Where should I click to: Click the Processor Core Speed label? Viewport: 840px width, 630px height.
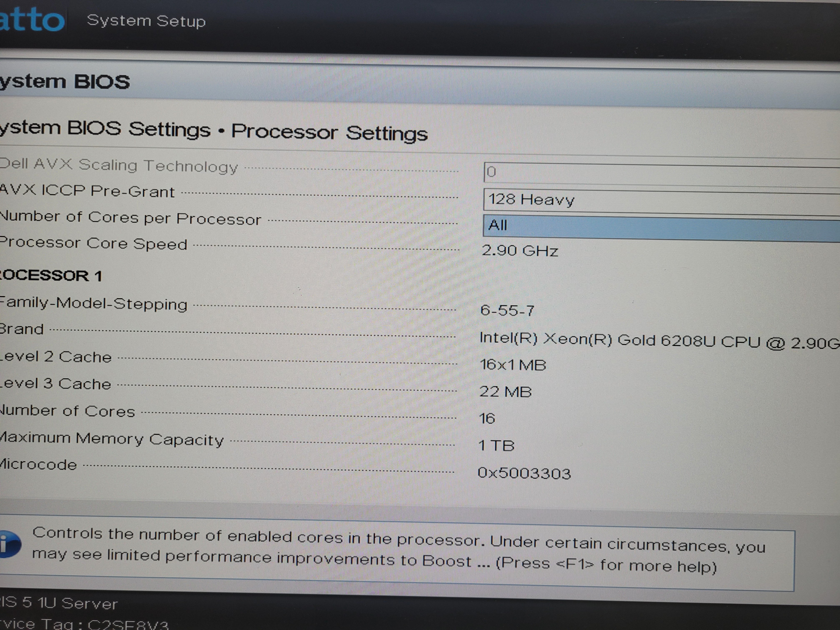coord(93,243)
